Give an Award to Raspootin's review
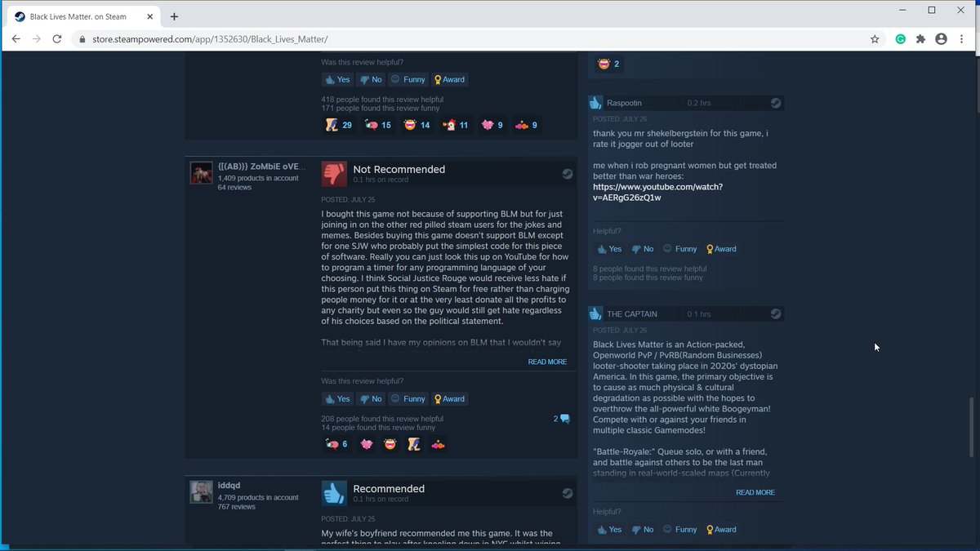Screen dimensions: 980x551 pyautogui.click(x=722, y=249)
